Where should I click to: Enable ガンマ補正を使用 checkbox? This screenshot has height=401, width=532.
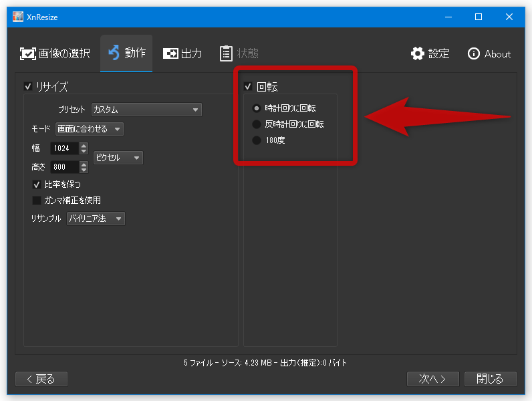(x=37, y=200)
